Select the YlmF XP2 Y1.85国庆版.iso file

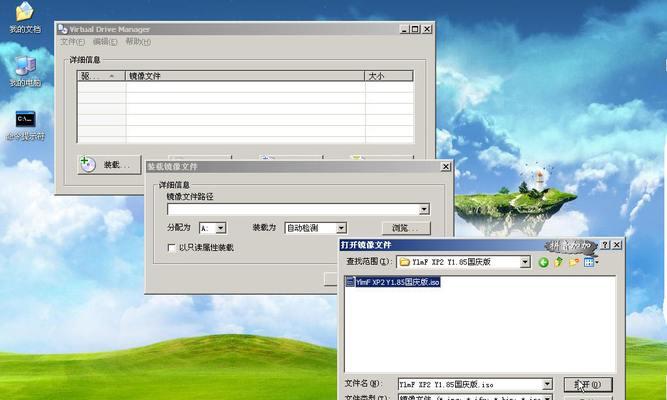click(x=393, y=282)
